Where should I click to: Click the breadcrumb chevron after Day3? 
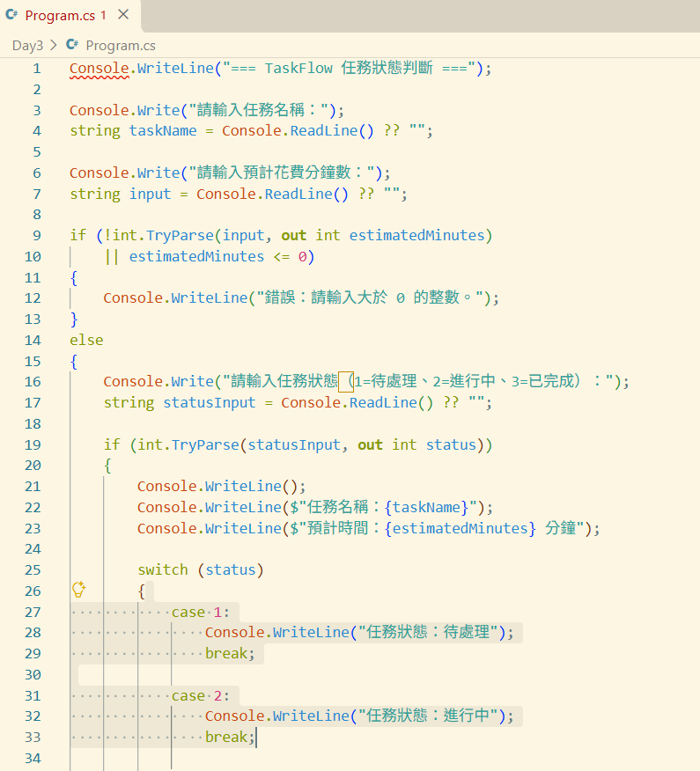click(x=54, y=45)
